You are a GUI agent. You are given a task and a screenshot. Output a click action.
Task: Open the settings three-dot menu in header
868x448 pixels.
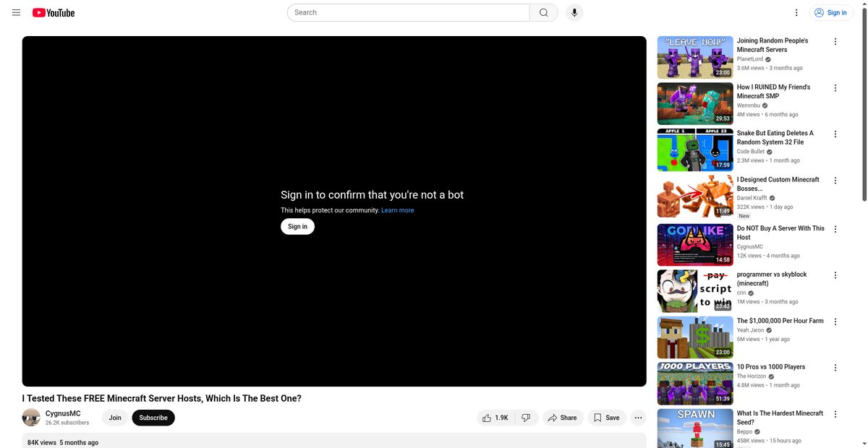coord(796,12)
